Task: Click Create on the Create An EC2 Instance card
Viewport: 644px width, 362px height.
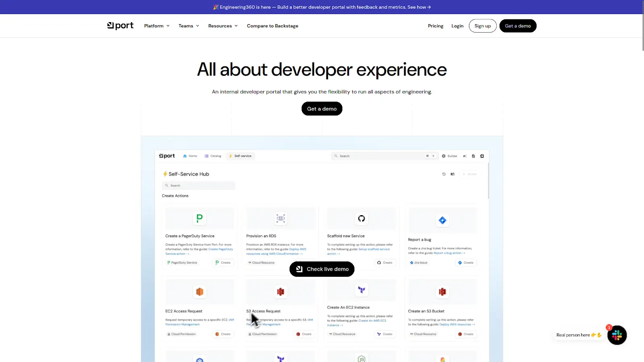Action: click(x=385, y=334)
